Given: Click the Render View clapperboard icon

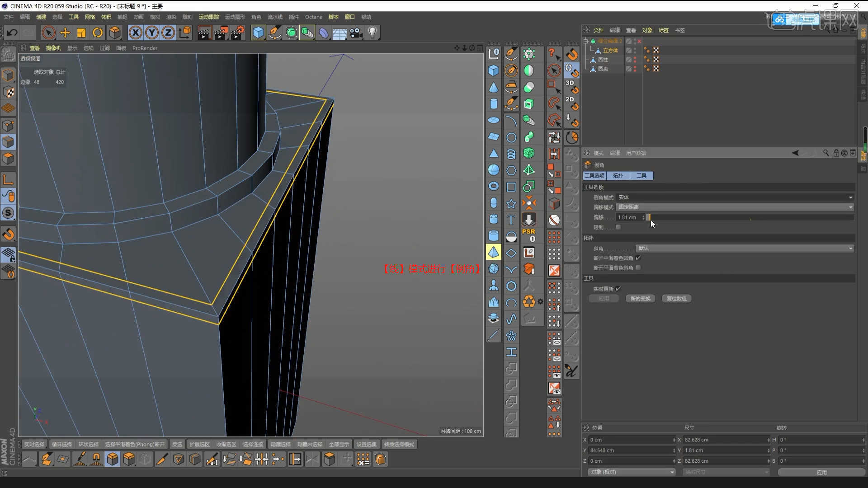Looking at the screenshot, I should pyautogui.click(x=204, y=33).
